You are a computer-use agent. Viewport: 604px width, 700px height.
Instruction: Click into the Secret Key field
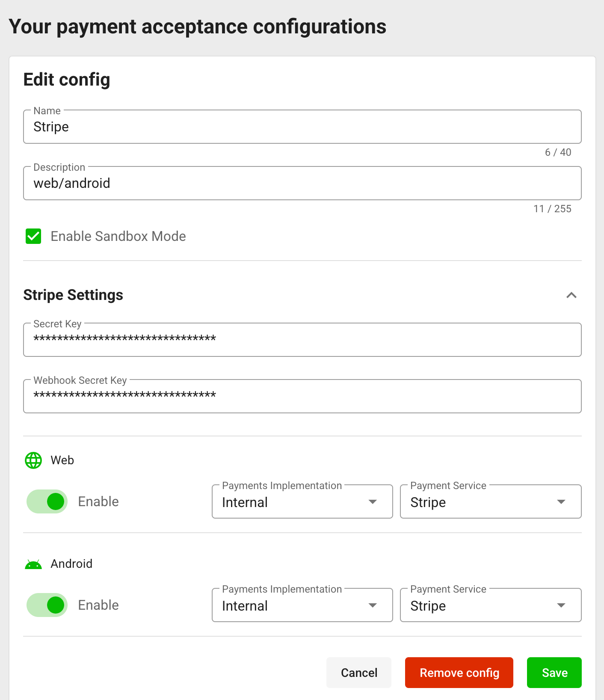point(302,340)
